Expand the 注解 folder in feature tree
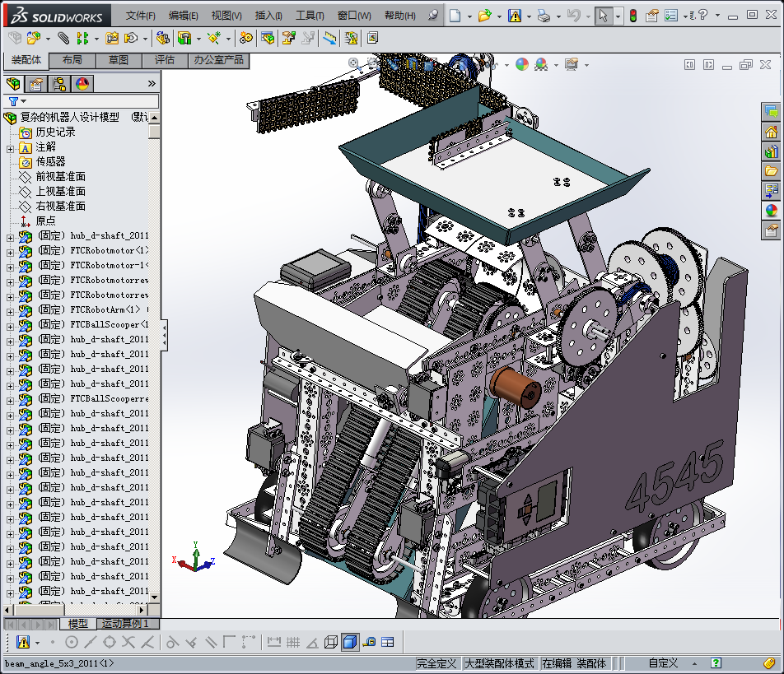Viewport: 784px width, 674px height. click(10, 147)
